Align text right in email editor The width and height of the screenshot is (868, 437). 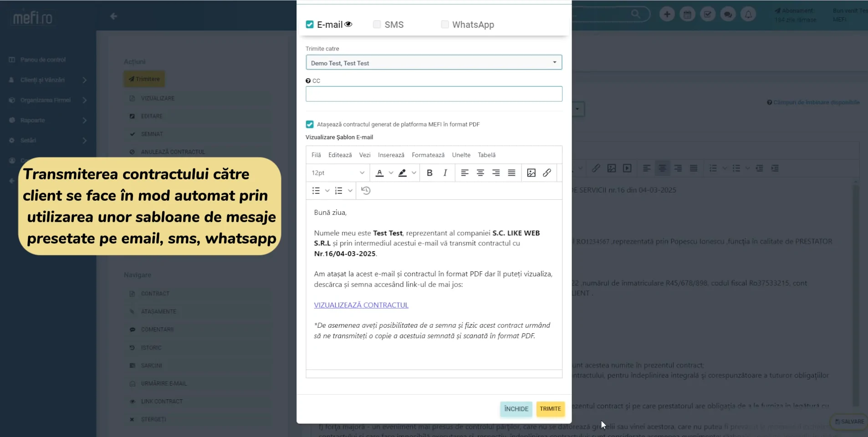pos(496,173)
